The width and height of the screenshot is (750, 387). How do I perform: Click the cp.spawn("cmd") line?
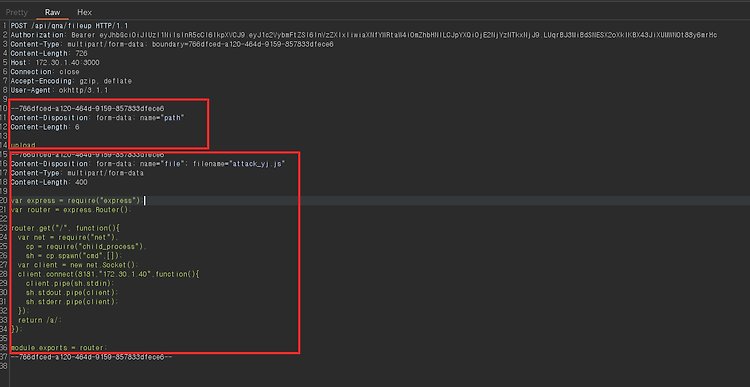click(x=74, y=255)
